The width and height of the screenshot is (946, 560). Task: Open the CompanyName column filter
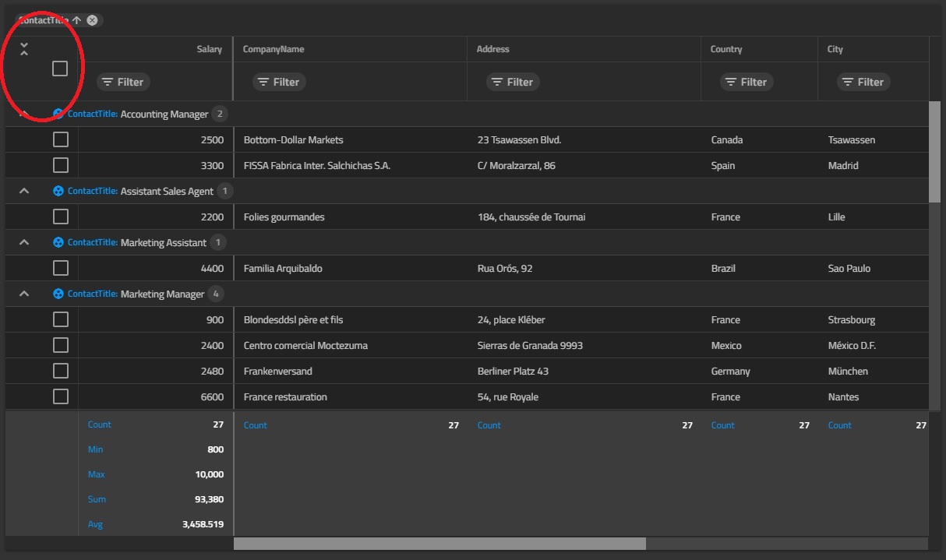pyautogui.click(x=278, y=81)
